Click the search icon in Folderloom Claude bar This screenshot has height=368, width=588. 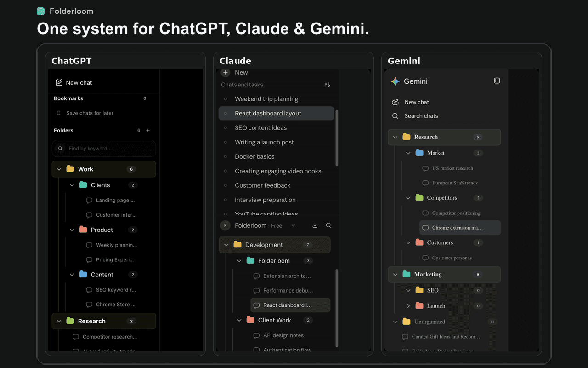pos(328,225)
